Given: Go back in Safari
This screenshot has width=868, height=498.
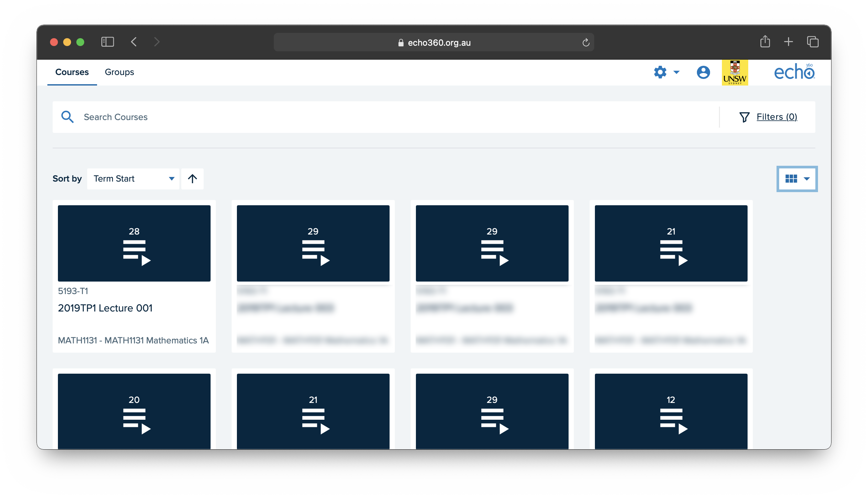Looking at the screenshot, I should 134,42.
